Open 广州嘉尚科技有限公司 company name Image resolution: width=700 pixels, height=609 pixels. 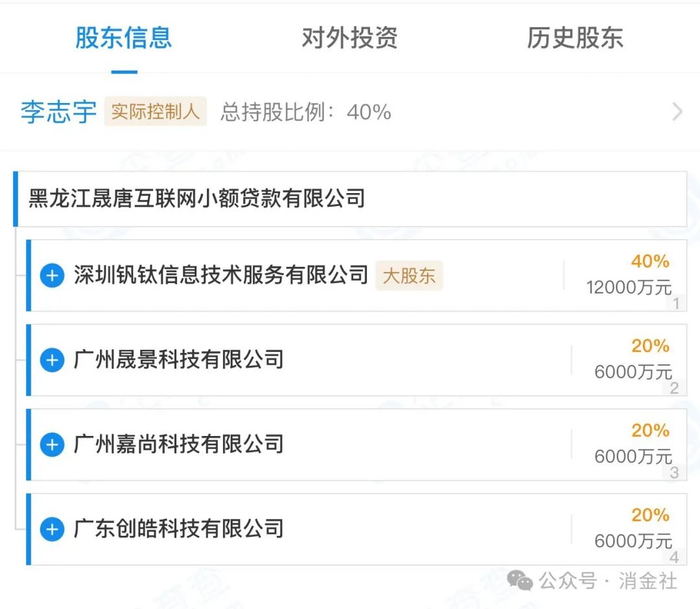pos(179,444)
